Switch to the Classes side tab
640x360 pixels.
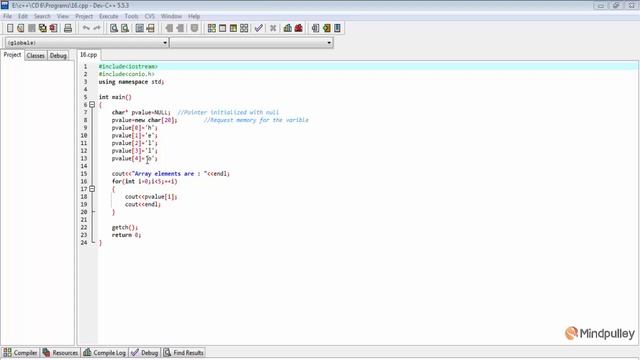[36, 56]
